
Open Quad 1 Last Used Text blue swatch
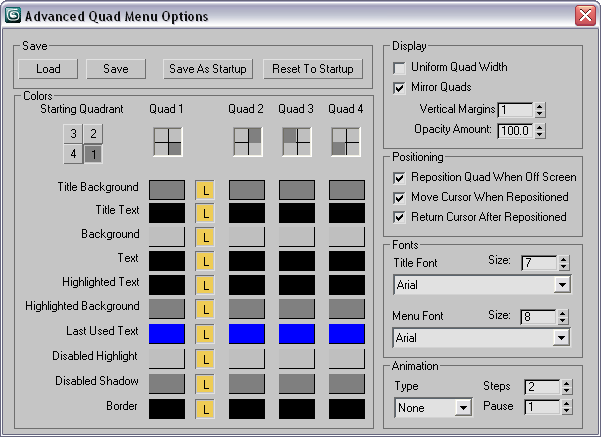click(x=167, y=334)
